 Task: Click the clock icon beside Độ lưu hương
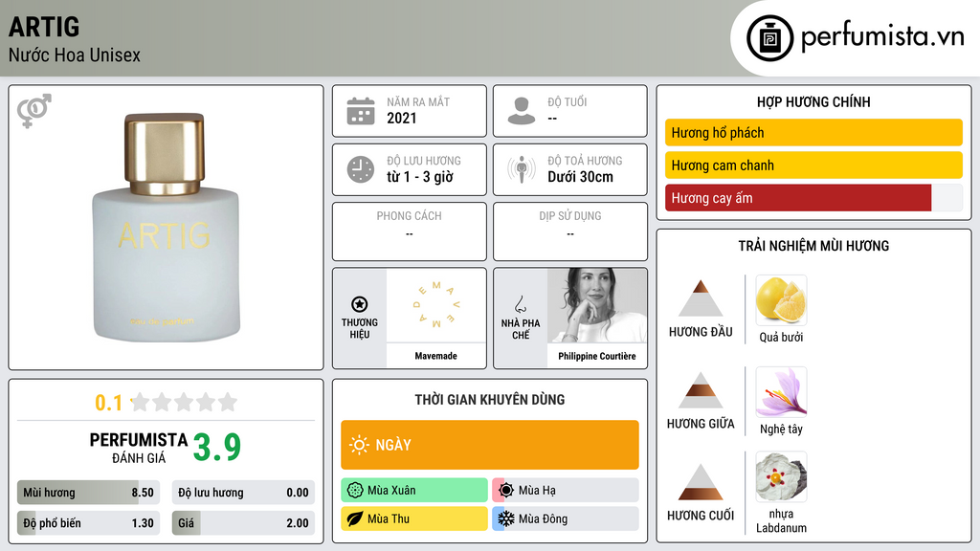[361, 169]
